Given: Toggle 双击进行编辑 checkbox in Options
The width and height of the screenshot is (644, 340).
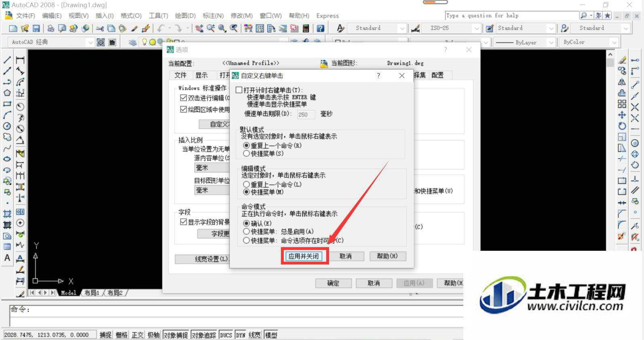Looking at the screenshot, I should 184,98.
